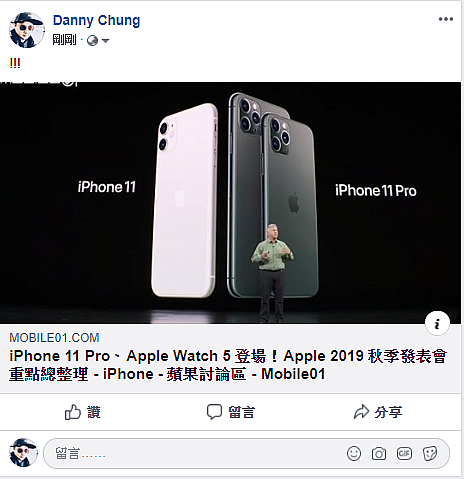
Task: Expand the privacy audience dropdown arrow
Action: point(105,41)
